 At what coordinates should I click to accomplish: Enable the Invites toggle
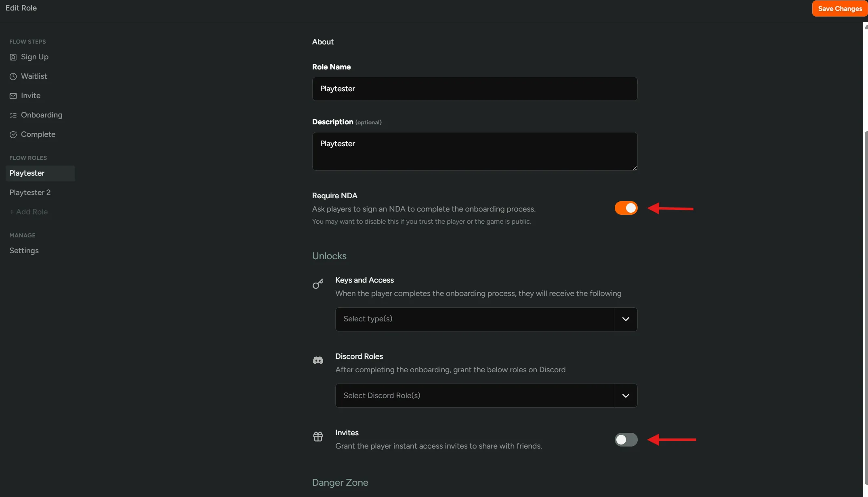point(626,440)
